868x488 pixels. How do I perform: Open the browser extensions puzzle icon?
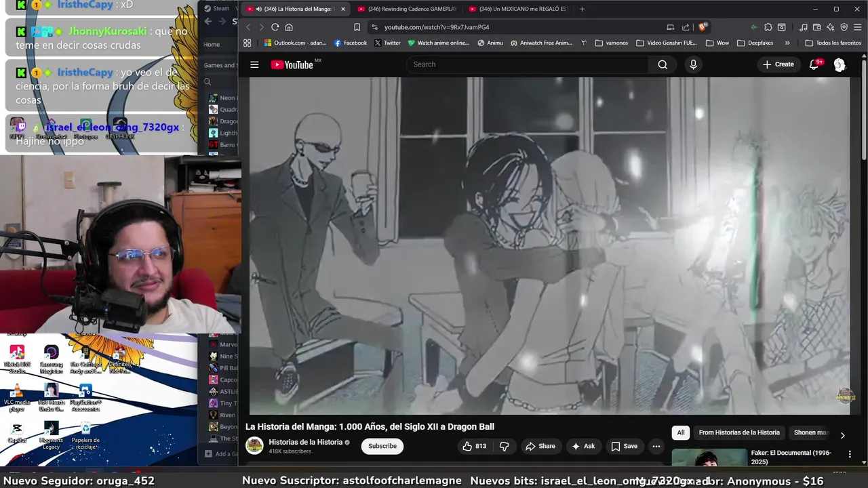point(768,27)
